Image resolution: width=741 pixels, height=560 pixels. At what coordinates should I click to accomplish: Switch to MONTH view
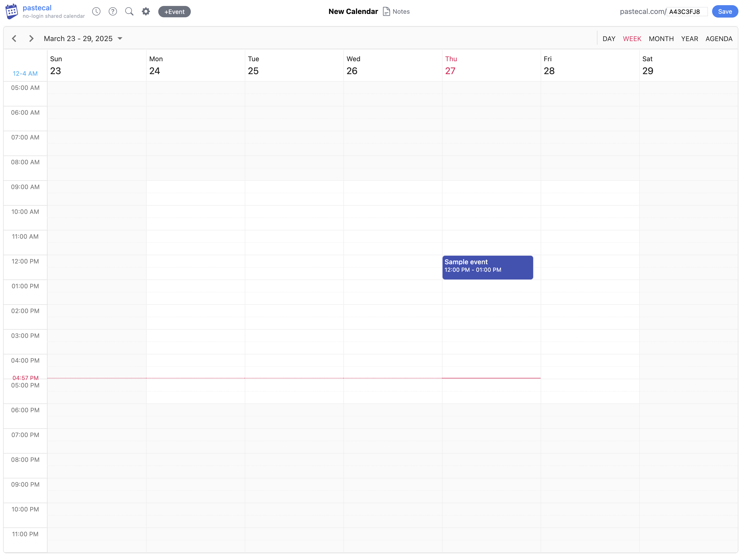(661, 38)
